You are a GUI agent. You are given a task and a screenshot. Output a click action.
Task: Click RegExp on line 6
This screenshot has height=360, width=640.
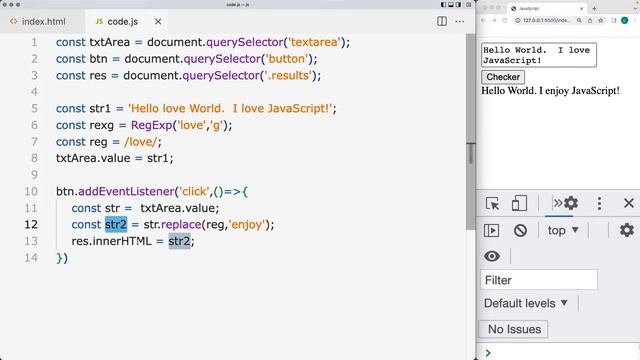151,125
